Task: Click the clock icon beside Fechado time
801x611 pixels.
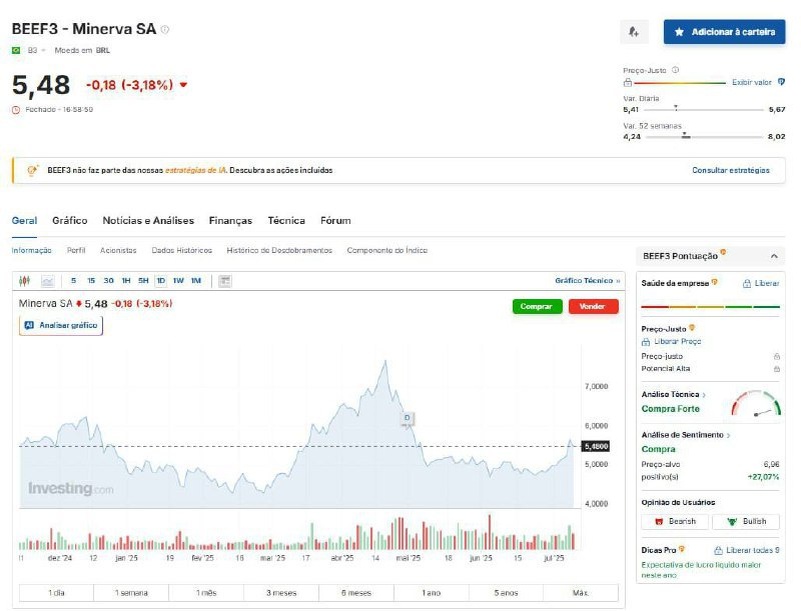Action: click(x=16, y=110)
